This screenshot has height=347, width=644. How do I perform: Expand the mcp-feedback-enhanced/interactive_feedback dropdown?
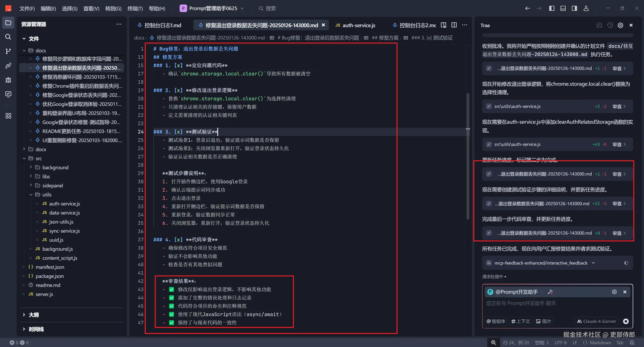pyautogui.click(x=593, y=263)
